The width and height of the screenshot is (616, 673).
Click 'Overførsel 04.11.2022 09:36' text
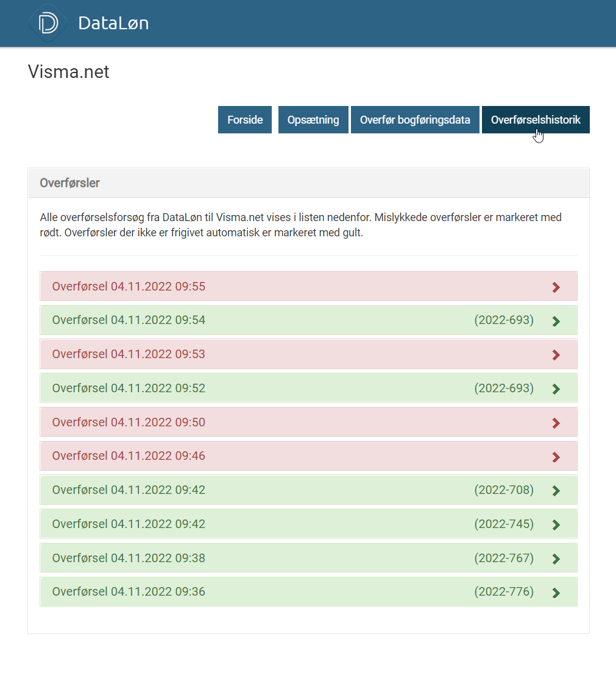click(129, 592)
